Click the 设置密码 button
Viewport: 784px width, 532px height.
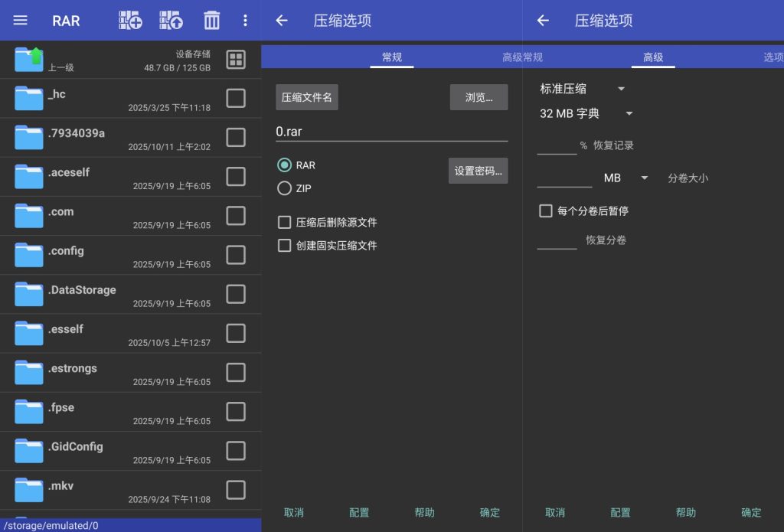coord(478,170)
